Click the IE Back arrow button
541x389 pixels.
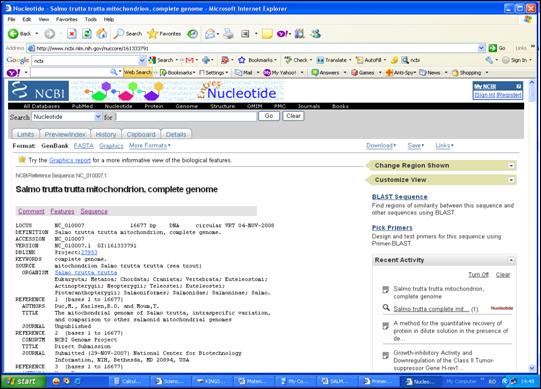13,33
